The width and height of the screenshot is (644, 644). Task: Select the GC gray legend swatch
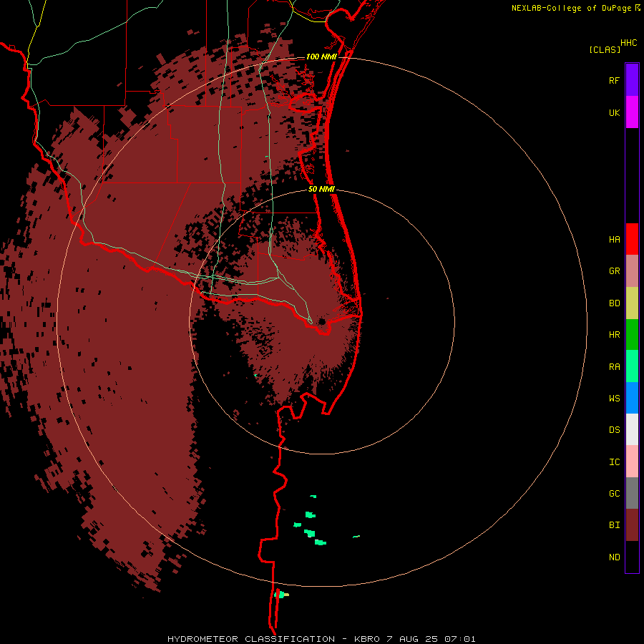coord(632,493)
